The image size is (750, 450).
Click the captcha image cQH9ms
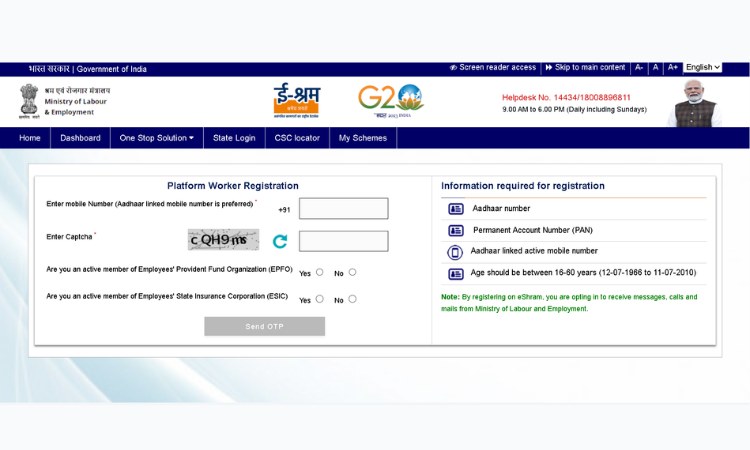223,240
